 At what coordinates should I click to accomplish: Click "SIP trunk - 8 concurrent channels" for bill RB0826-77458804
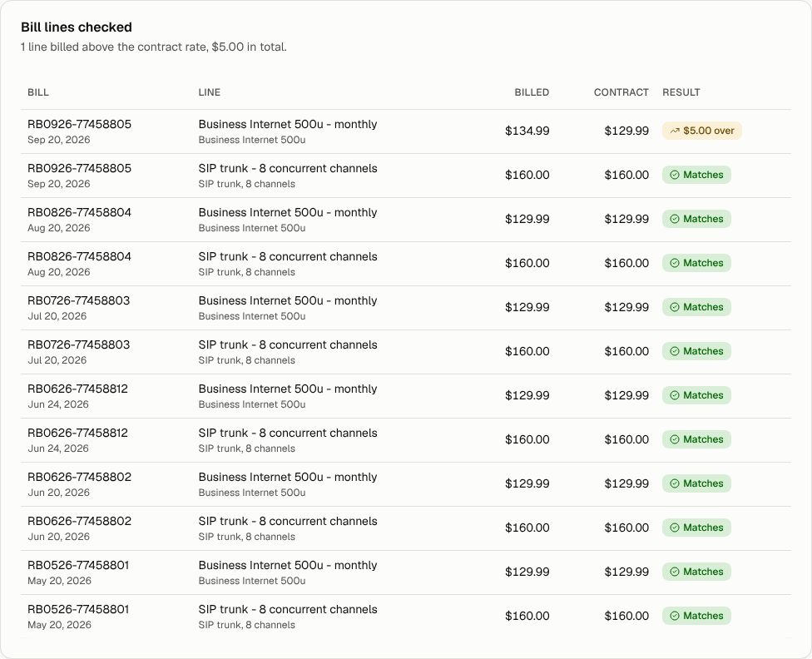point(288,256)
